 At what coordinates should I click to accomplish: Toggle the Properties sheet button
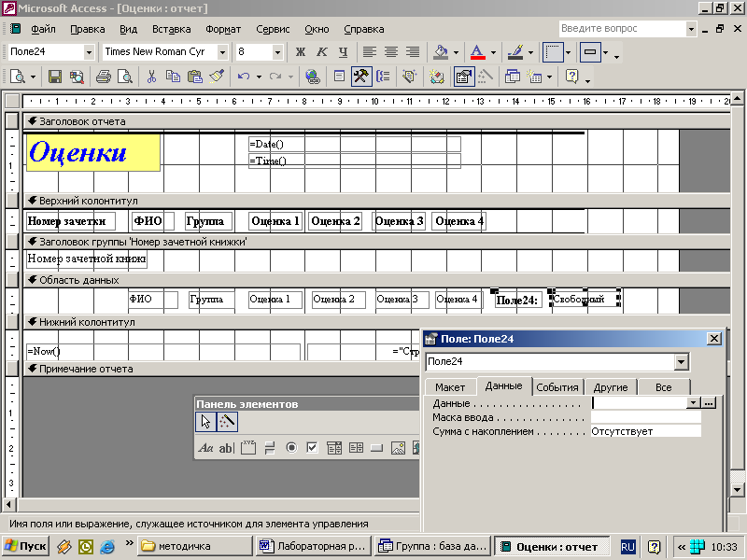click(463, 77)
